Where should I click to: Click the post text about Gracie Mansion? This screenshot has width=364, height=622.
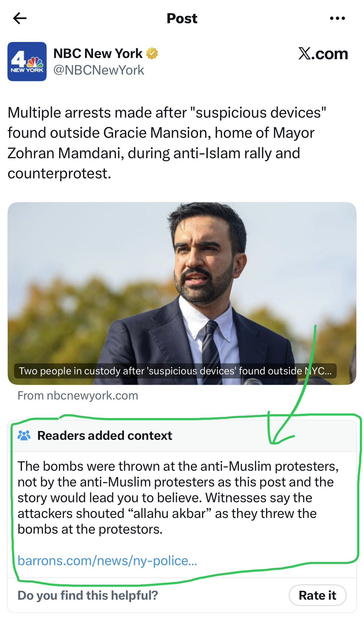(x=166, y=143)
